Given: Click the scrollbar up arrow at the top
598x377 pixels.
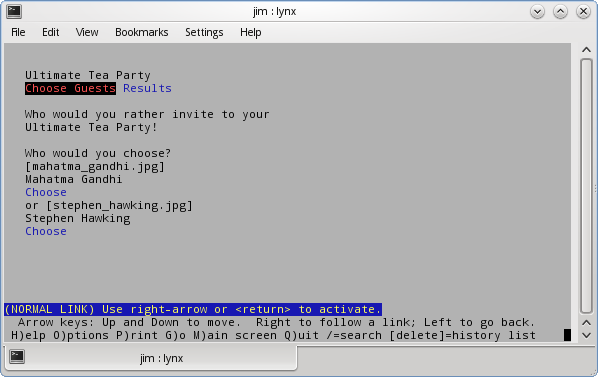Looking at the screenshot, I should point(586,50).
